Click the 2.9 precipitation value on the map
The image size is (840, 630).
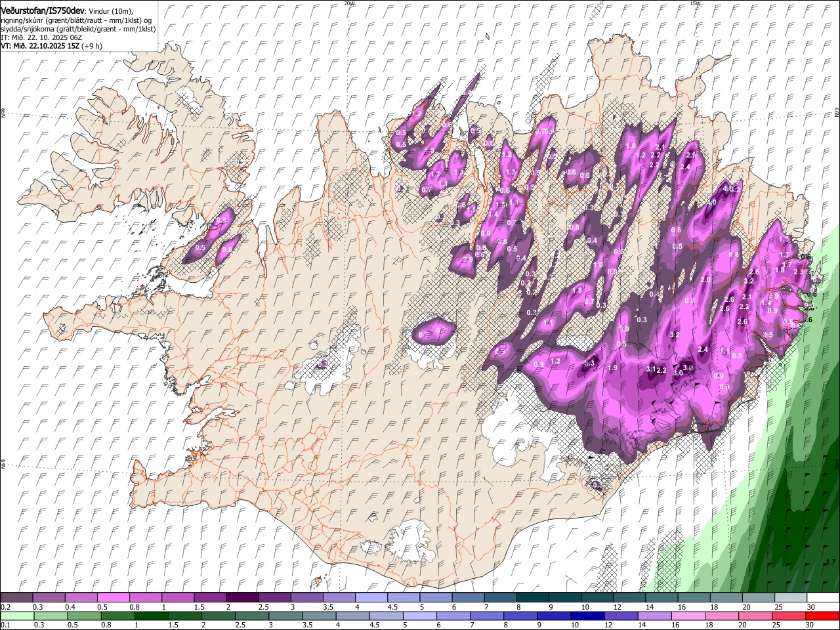point(691,156)
